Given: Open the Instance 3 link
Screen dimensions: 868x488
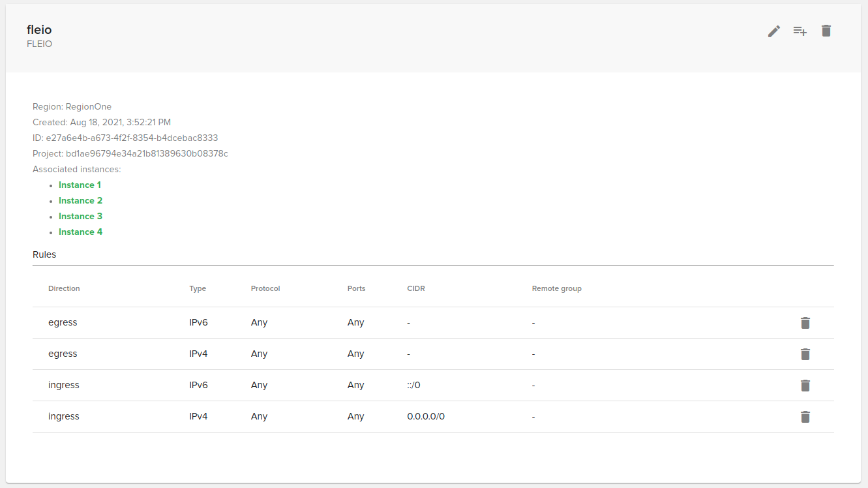Looking at the screenshot, I should coord(80,216).
